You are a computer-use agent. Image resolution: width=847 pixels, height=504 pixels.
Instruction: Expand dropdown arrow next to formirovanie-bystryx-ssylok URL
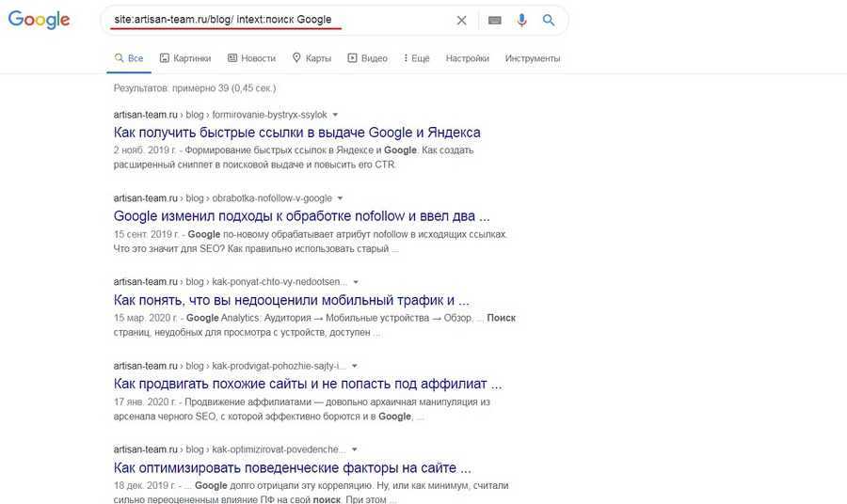(335, 115)
